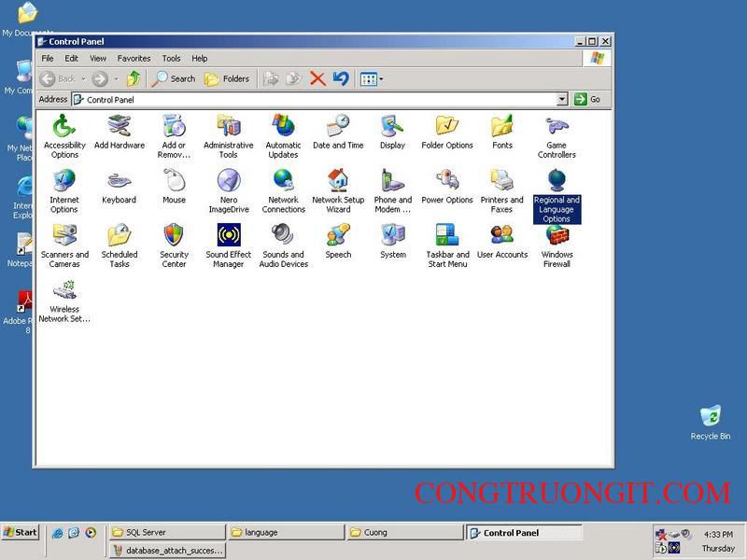This screenshot has height=560, width=747.
Task: Click the red Delete toolbar icon
Action: (317, 78)
